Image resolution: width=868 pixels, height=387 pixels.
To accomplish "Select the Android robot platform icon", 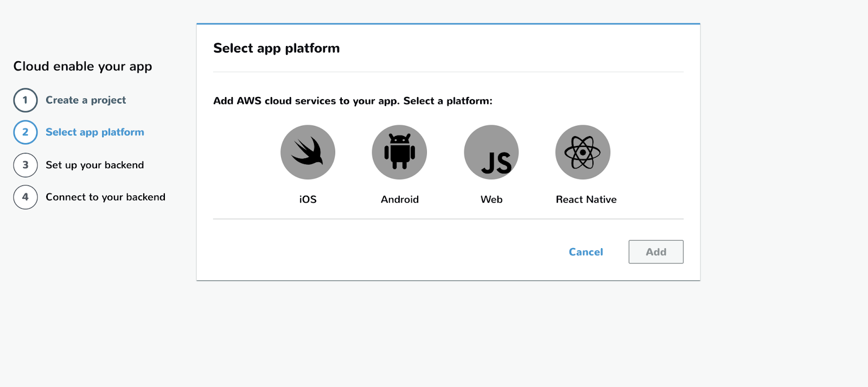I will click(399, 152).
